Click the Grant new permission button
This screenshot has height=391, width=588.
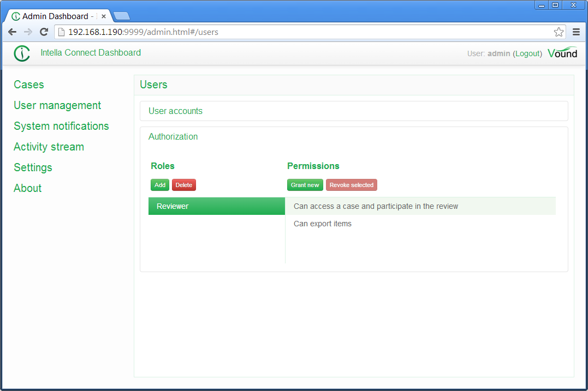[305, 185]
